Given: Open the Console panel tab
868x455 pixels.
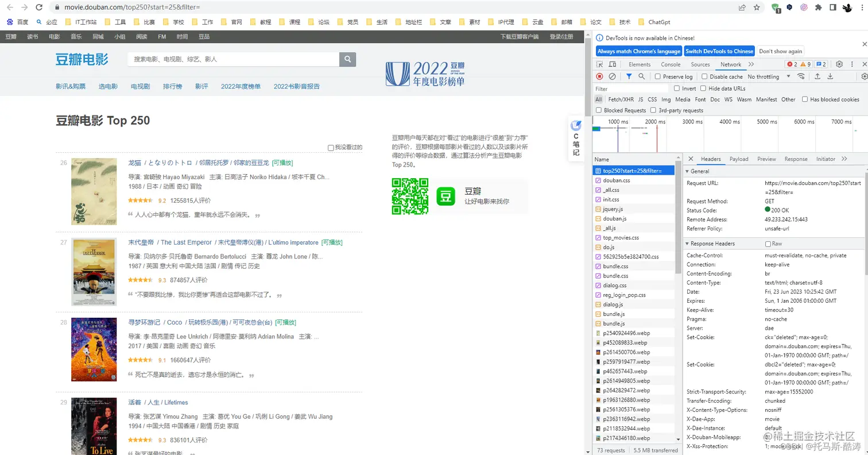Looking at the screenshot, I should coord(671,64).
